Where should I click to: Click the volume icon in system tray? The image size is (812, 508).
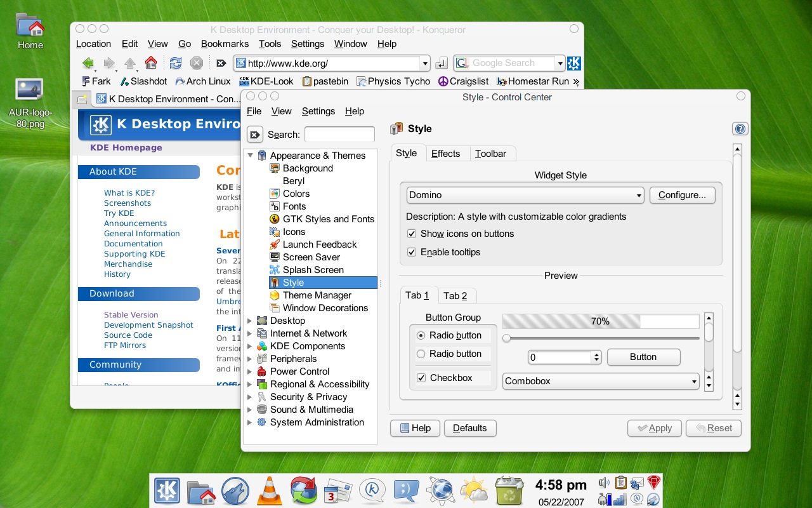tap(604, 483)
